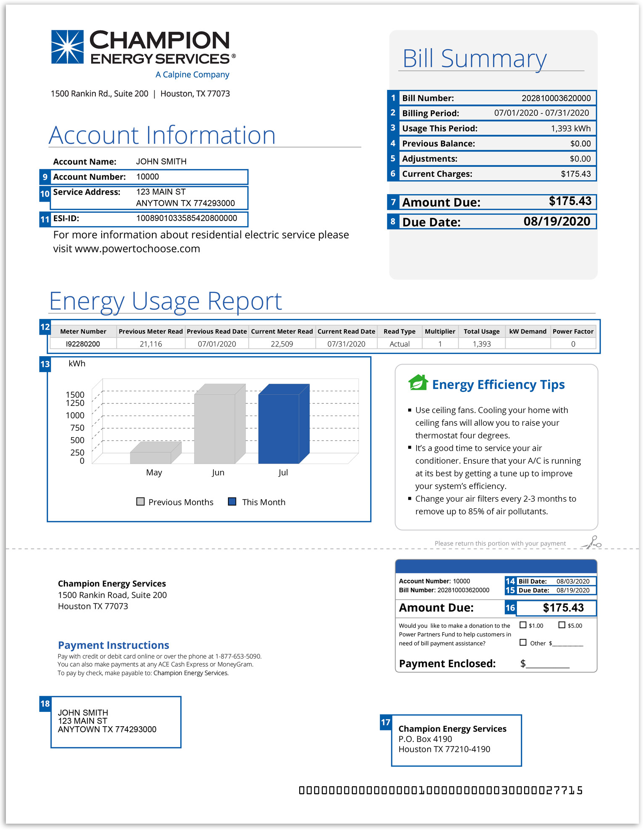Check the $1.00 donation box
Viewport: 644px width, 830px height.
pos(523,625)
